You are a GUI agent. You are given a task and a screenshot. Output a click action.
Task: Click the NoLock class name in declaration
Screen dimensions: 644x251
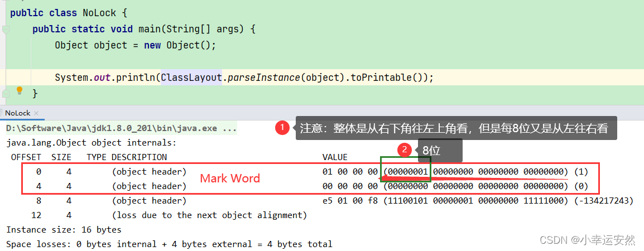point(99,13)
